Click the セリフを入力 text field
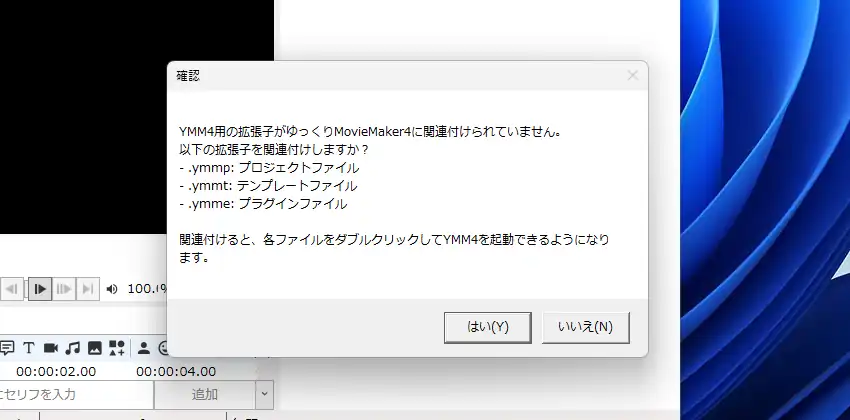Image resolution: width=850 pixels, height=420 pixels. point(76,394)
